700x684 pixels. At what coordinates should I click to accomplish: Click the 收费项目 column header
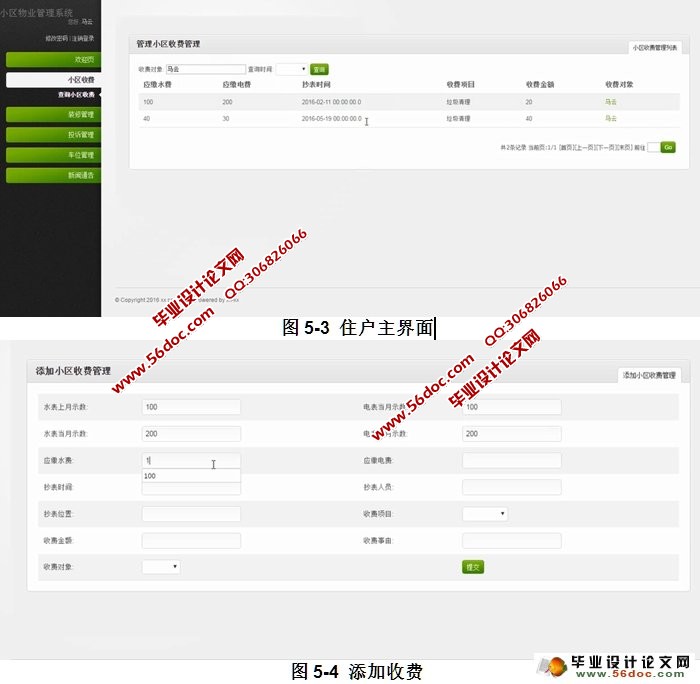461,84
